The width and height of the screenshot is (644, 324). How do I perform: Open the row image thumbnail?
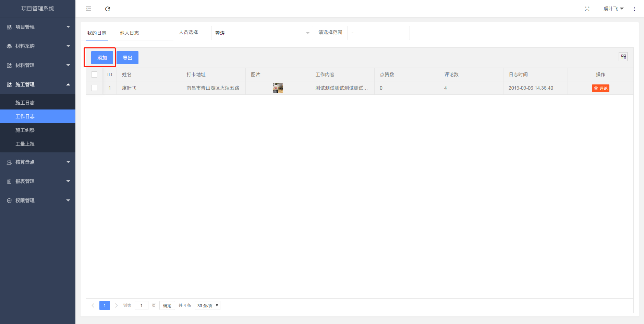(x=278, y=88)
